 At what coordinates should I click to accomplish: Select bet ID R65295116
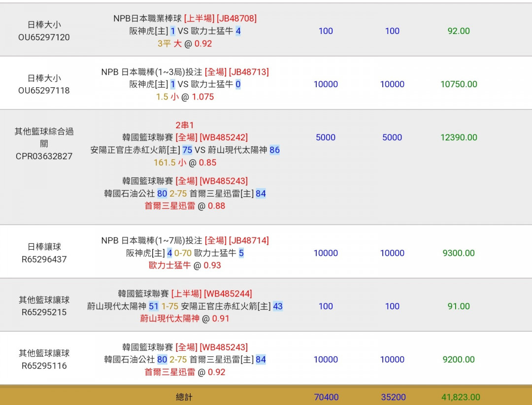tap(44, 366)
